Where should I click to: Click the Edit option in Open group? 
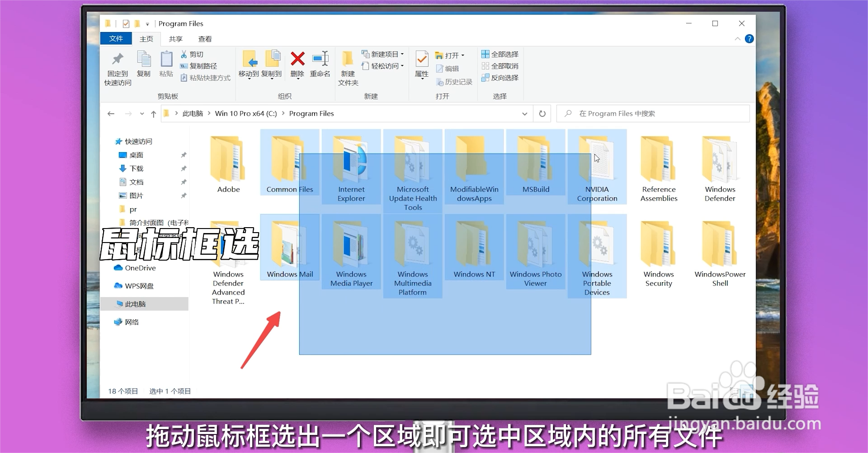coord(448,69)
